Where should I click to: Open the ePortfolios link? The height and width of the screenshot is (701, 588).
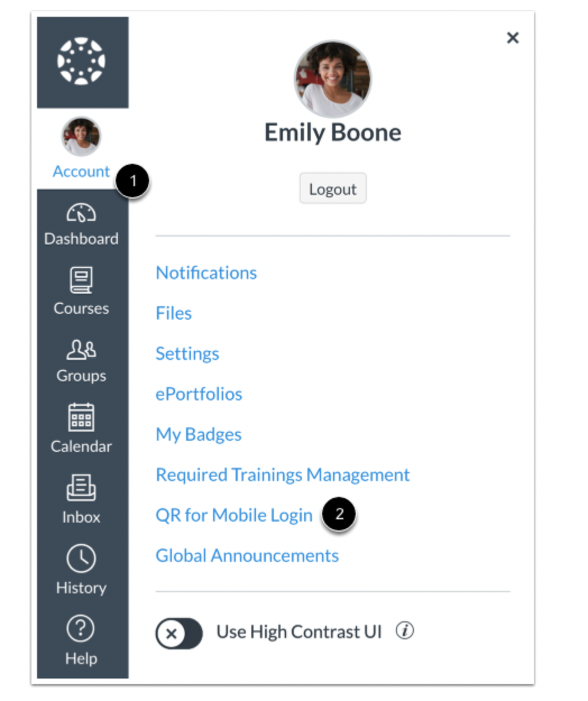[x=199, y=394]
